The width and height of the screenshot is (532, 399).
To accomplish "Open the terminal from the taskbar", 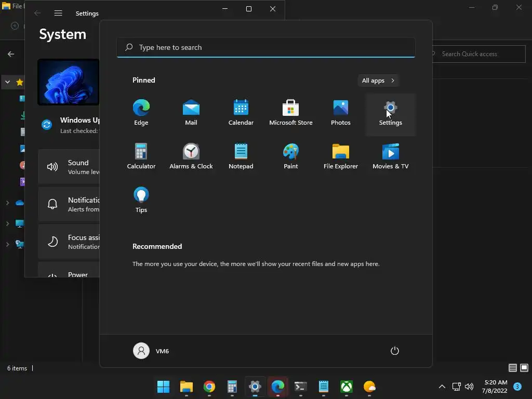I will click(x=301, y=387).
